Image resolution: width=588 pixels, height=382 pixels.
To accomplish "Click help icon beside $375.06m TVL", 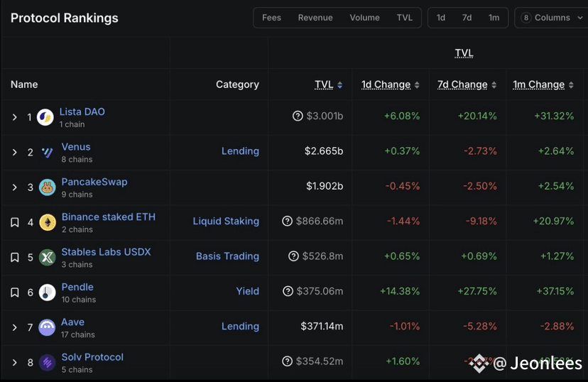I will pyautogui.click(x=288, y=291).
